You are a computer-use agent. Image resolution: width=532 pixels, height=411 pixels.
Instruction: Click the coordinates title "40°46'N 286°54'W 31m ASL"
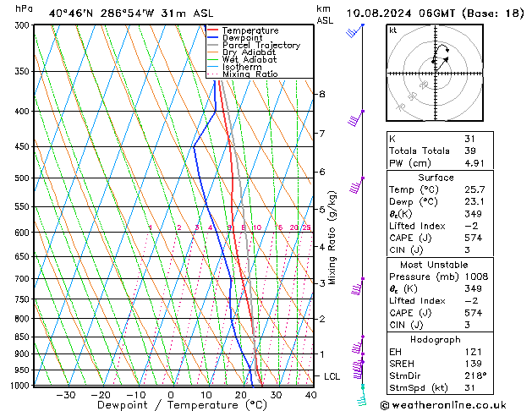point(131,14)
